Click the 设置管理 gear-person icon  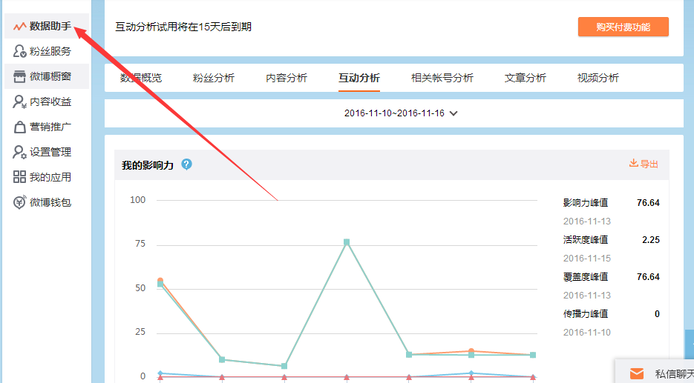click(x=19, y=152)
